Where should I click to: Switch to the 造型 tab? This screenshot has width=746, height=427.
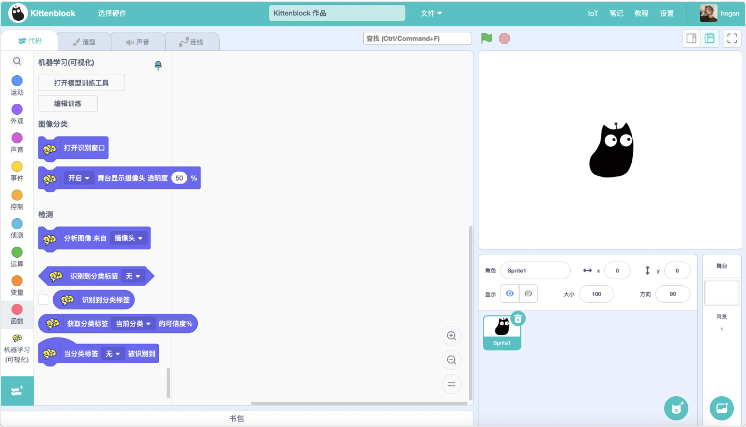84,42
